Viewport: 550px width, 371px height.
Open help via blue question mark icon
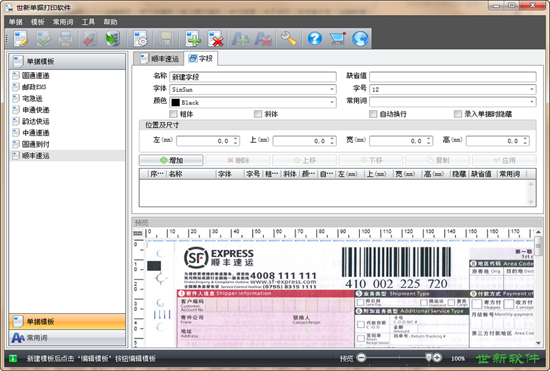pyautogui.click(x=315, y=38)
